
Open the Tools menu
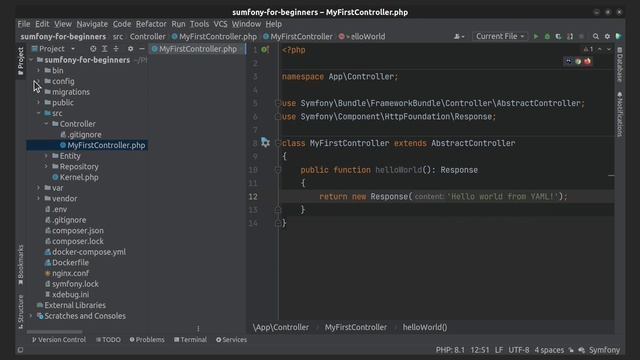click(199, 24)
